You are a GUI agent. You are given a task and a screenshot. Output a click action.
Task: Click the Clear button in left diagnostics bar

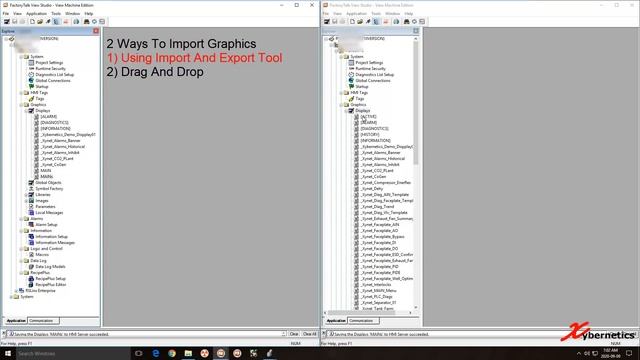click(x=294, y=334)
